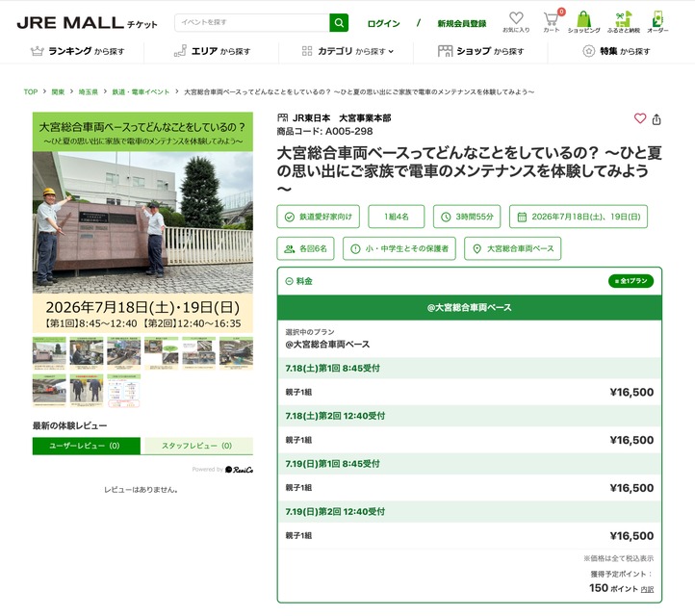Select fourth thumbnail in top row
695x616 pixels.
(x=162, y=353)
